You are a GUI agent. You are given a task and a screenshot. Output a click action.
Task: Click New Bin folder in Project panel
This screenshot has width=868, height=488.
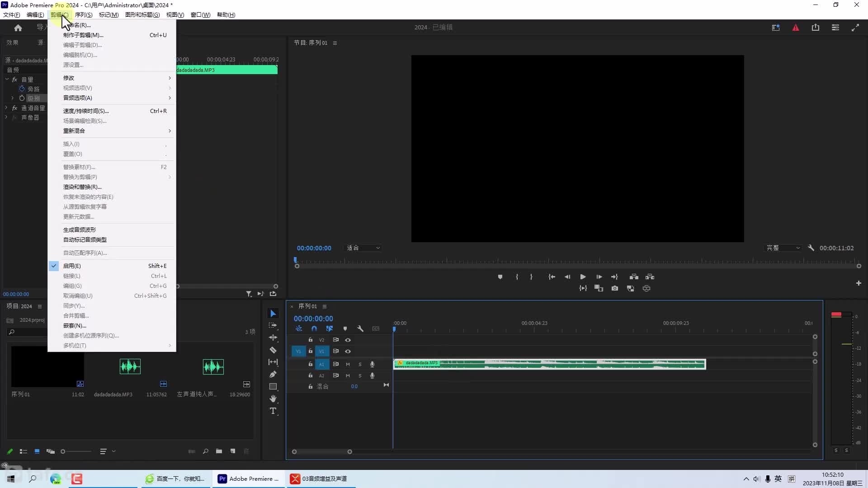(x=219, y=451)
